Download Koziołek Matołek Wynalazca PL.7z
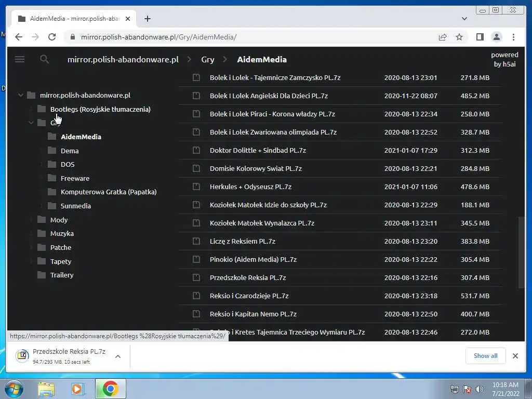The width and height of the screenshot is (532, 399). (262, 223)
